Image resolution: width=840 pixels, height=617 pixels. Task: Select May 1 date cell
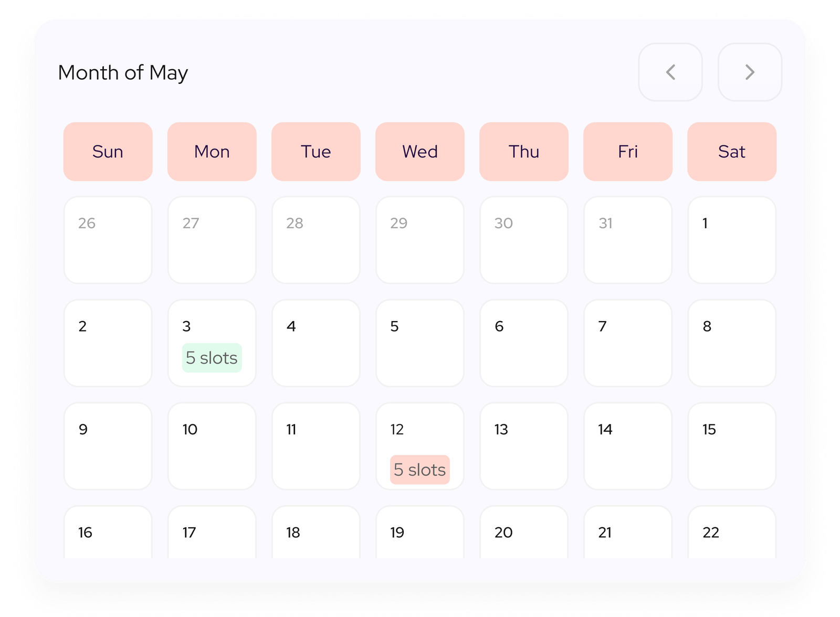coord(731,240)
